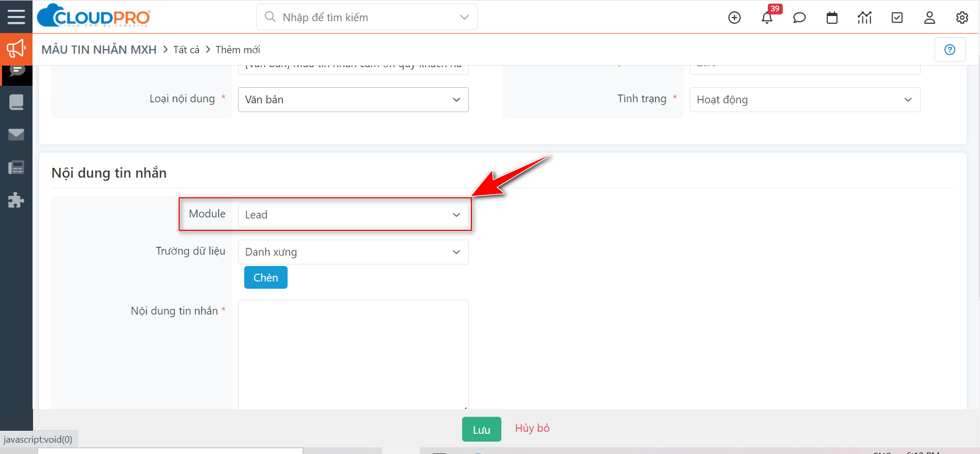Go to Tất cả breadcrumb link
This screenshot has height=454, width=980.
pos(186,50)
